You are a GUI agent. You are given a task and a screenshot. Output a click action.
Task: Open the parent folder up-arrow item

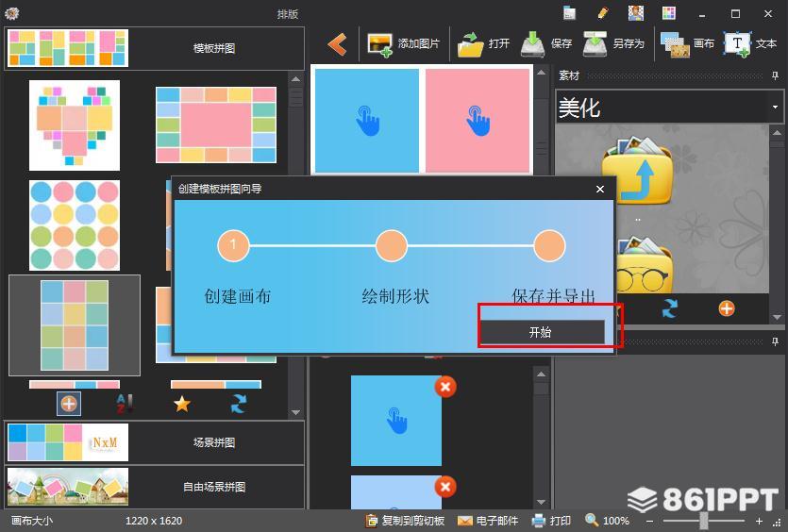pos(637,172)
